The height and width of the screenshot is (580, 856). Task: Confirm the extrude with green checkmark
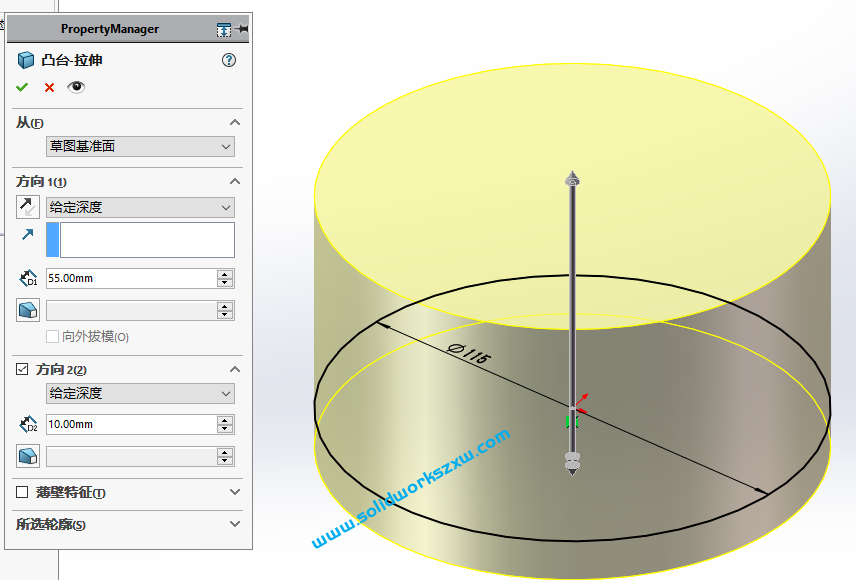coord(21,86)
